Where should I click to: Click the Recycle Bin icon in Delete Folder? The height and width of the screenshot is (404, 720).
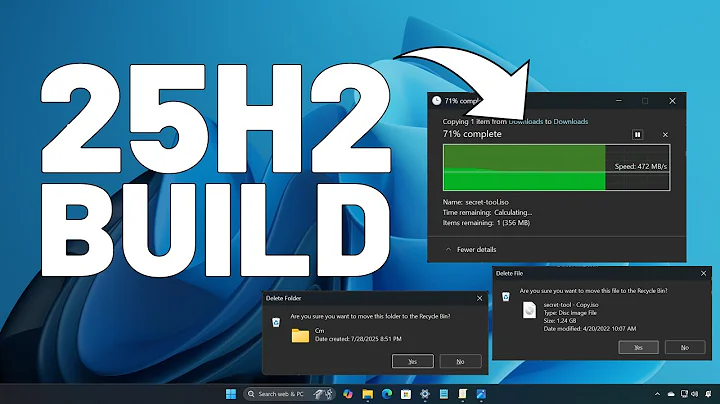click(x=276, y=322)
